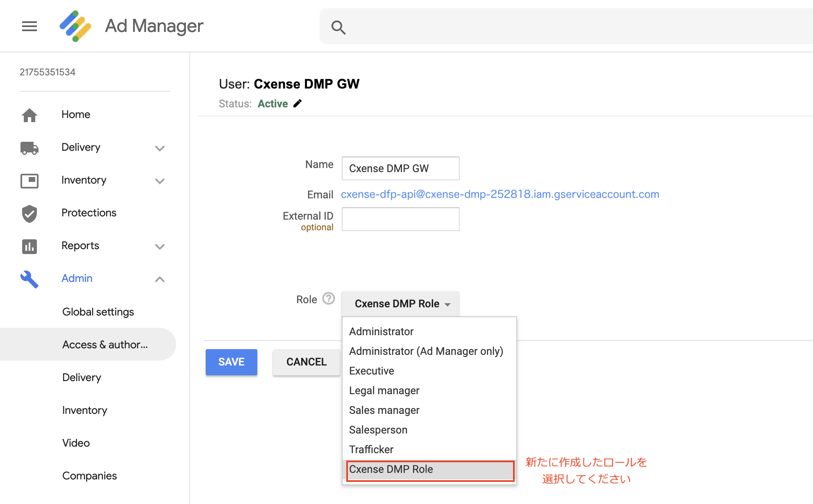Screen dimensions: 813x504
Task: Click the SAVE button
Action: [x=232, y=362]
